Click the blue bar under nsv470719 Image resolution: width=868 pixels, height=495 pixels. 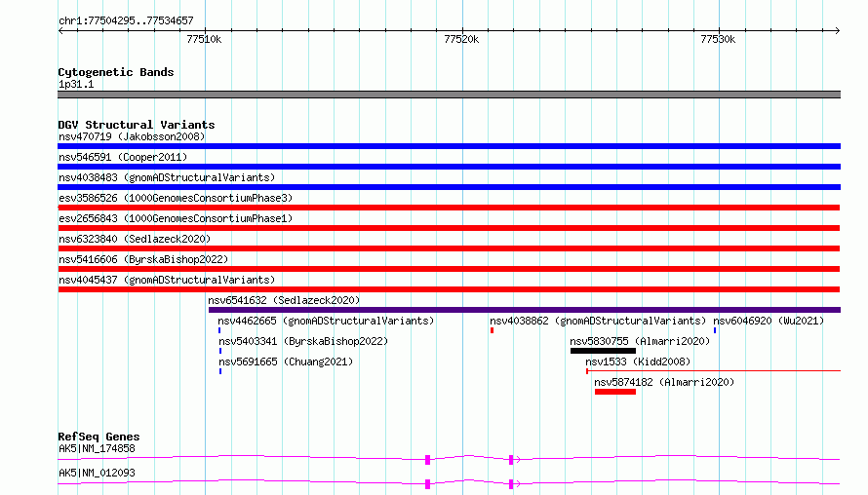pyautogui.click(x=449, y=146)
